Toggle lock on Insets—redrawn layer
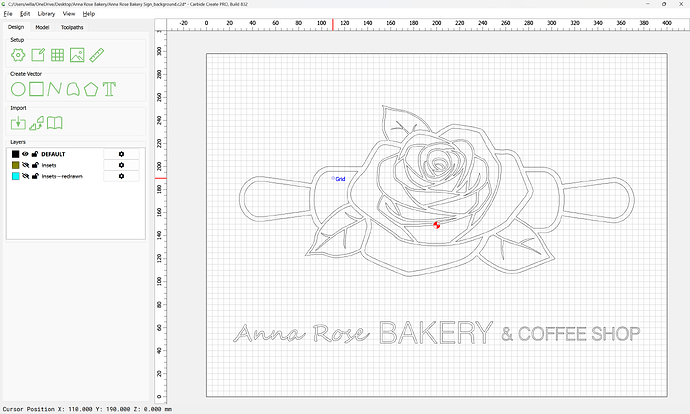The width and height of the screenshot is (690, 414). tap(35, 176)
